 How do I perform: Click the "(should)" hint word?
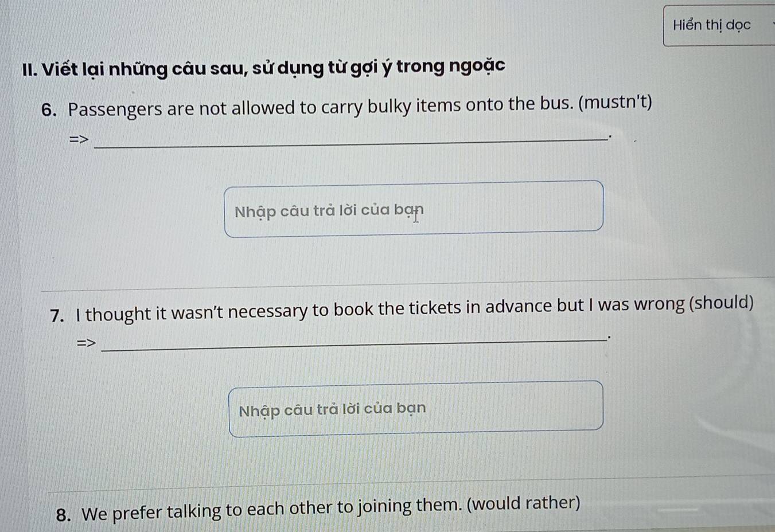point(722,303)
